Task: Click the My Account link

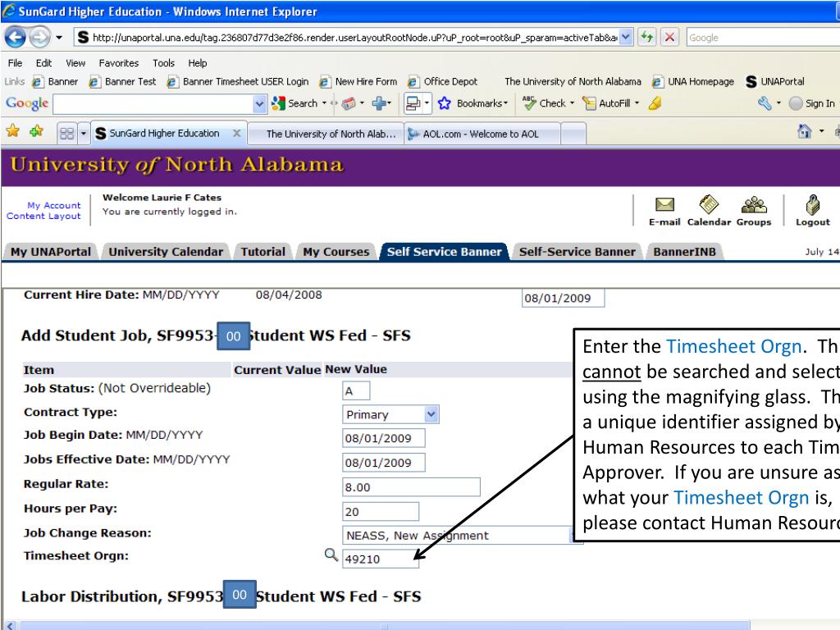Action: click(54, 205)
